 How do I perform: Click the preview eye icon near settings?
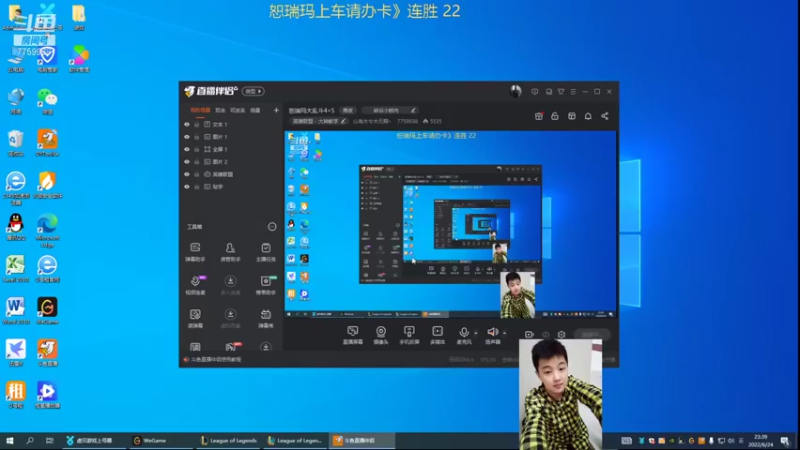click(x=545, y=335)
